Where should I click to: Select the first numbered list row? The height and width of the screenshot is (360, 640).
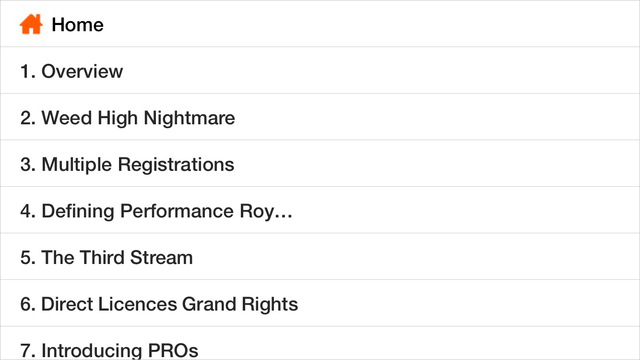pos(320,70)
